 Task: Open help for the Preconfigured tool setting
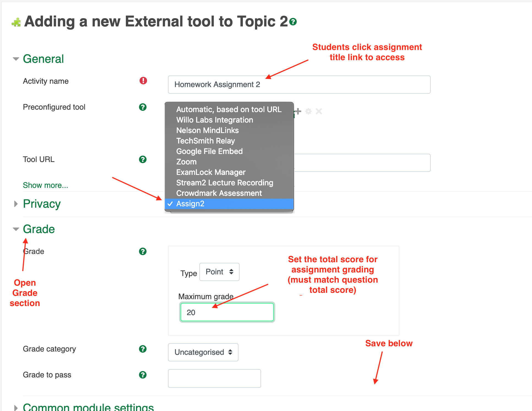click(x=143, y=107)
